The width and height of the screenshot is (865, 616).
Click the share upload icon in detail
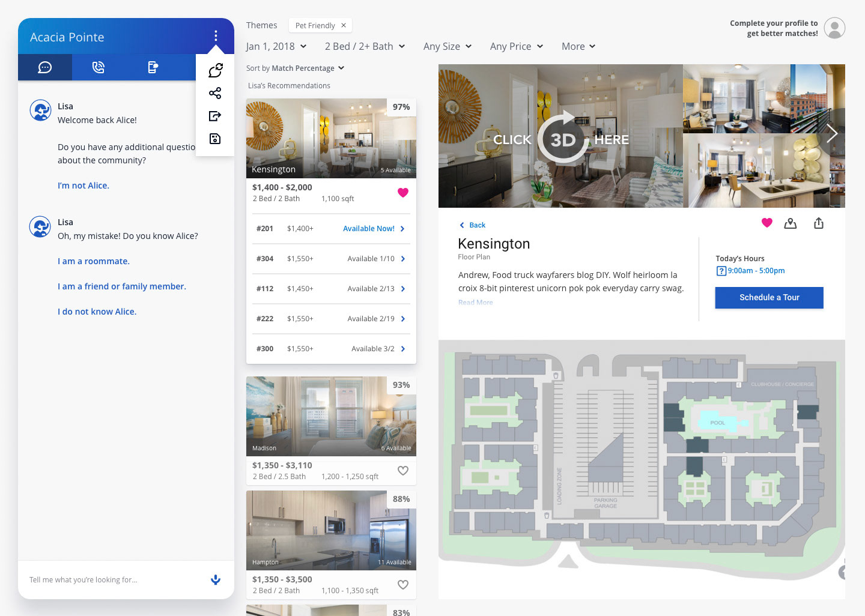[x=819, y=223]
